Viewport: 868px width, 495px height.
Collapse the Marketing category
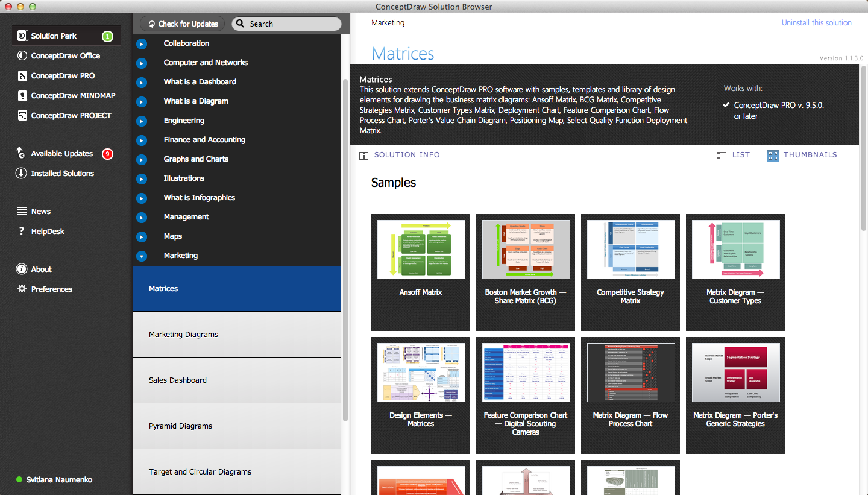tap(142, 256)
